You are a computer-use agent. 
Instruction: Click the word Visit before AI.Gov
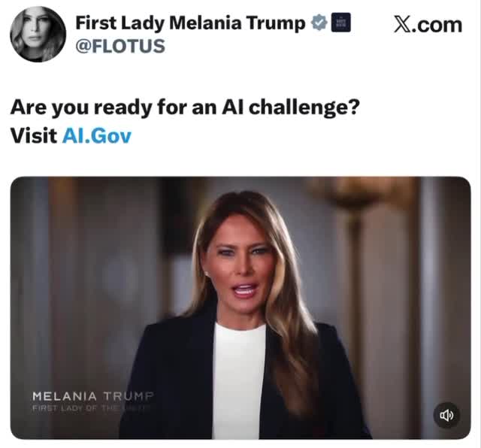(34, 136)
